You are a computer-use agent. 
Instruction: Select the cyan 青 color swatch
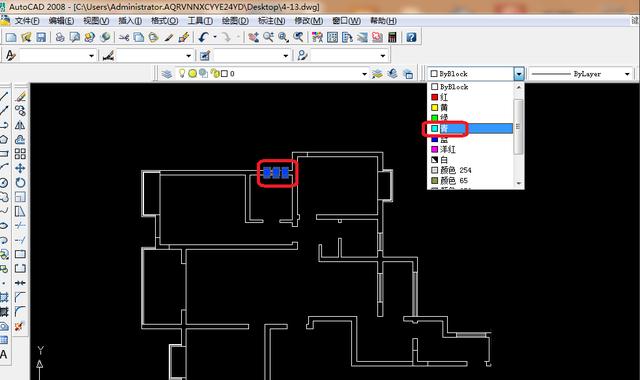point(435,129)
